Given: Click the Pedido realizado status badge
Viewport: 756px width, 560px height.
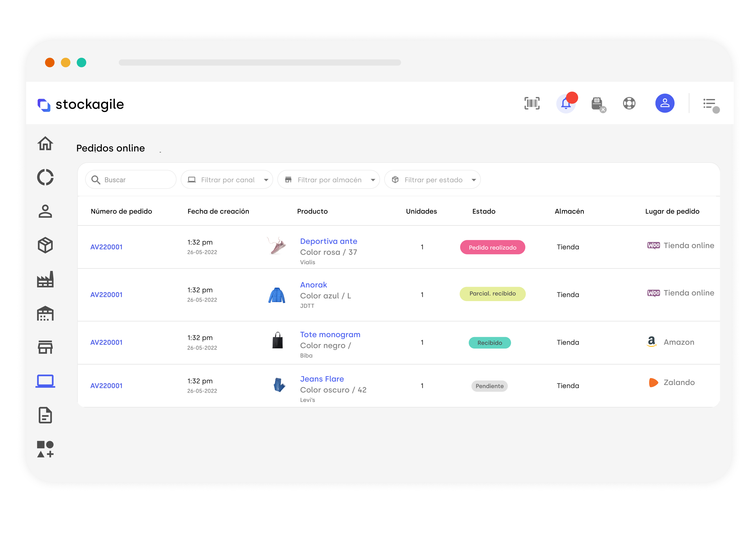Looking at the screenshot, I should click(x=493, y=247).
